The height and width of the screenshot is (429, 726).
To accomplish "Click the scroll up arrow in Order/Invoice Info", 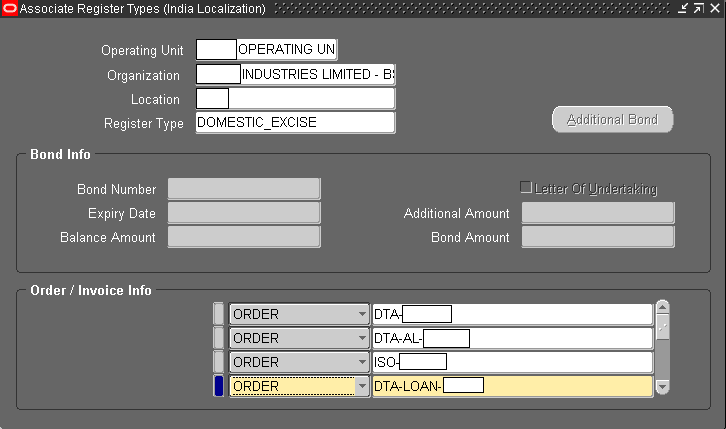I will click(663, 307).
